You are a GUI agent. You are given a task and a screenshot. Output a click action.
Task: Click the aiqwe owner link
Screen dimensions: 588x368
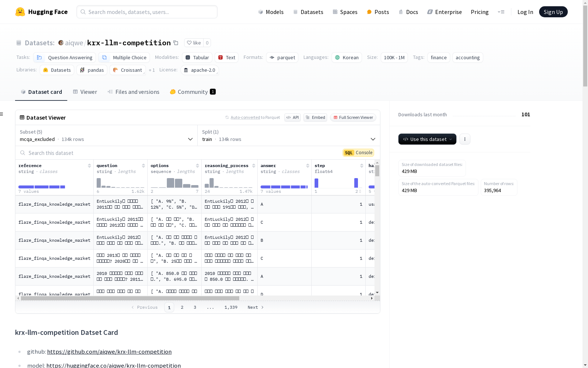click(74, 43)
